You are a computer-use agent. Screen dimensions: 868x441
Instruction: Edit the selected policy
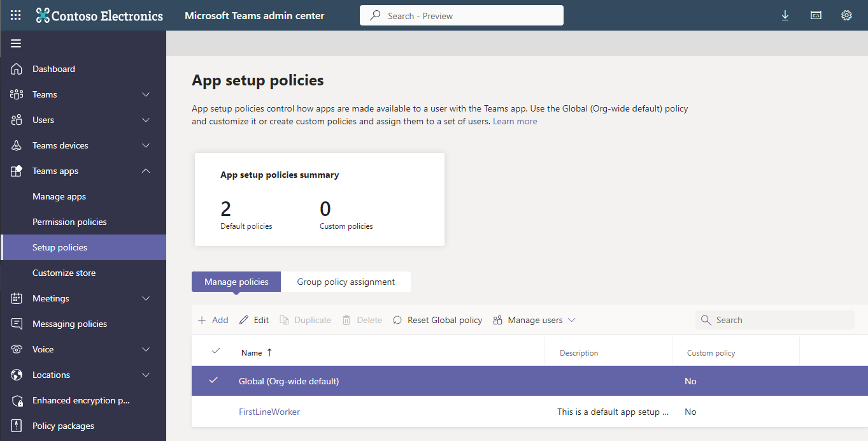click(x=254, y=320)
